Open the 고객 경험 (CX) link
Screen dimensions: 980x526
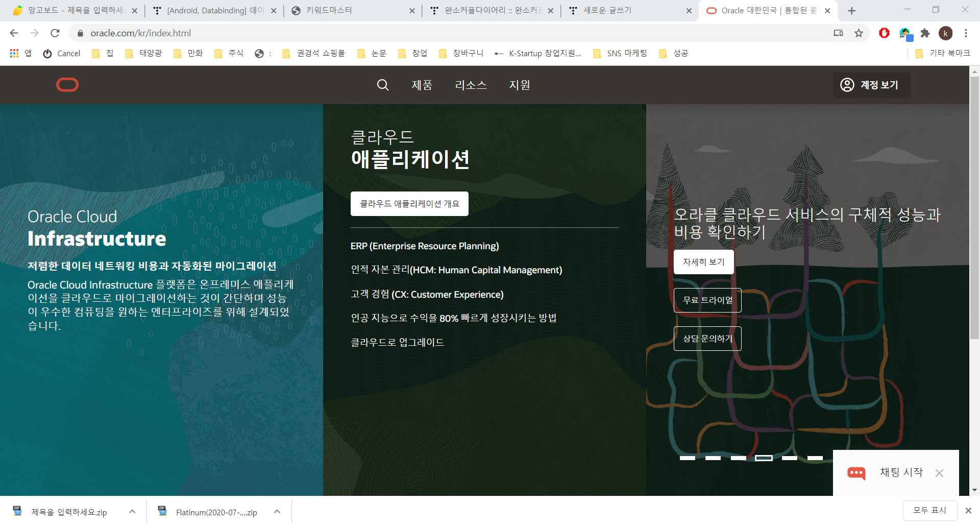pos(427,294)
